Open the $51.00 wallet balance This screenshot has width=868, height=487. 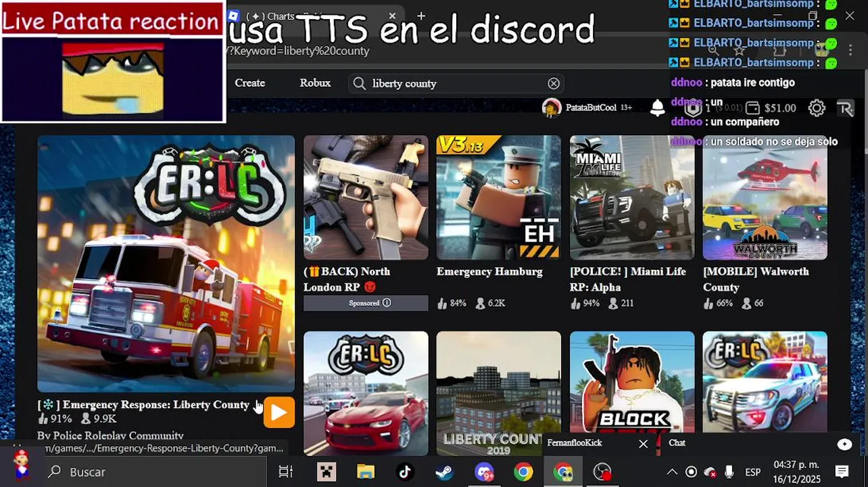coord(772,108)
